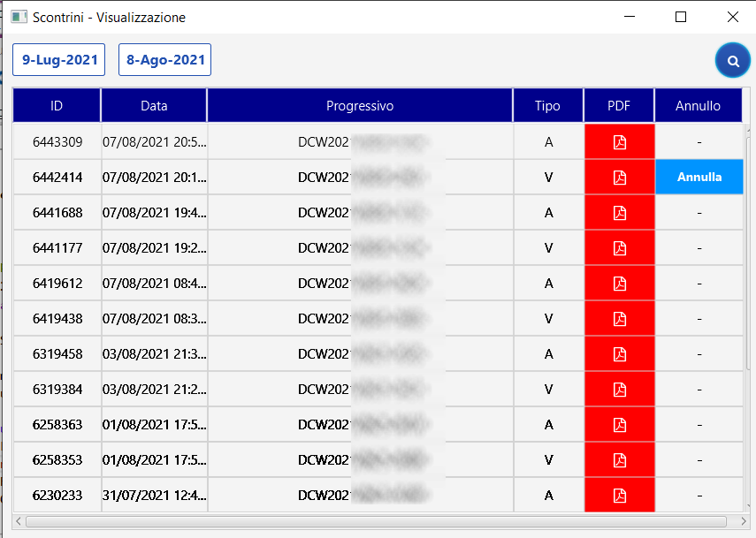Click Tipo cell V for 6319384
Screen dimensions: 756x538
point(549,390)
